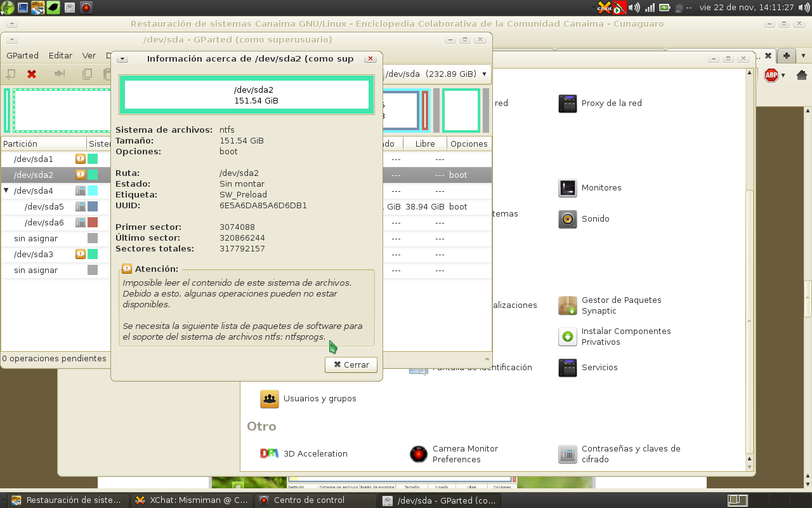This screenshot has height=508, width=812.
Task: Sort by the Libre column header
Action: [425, 144]
